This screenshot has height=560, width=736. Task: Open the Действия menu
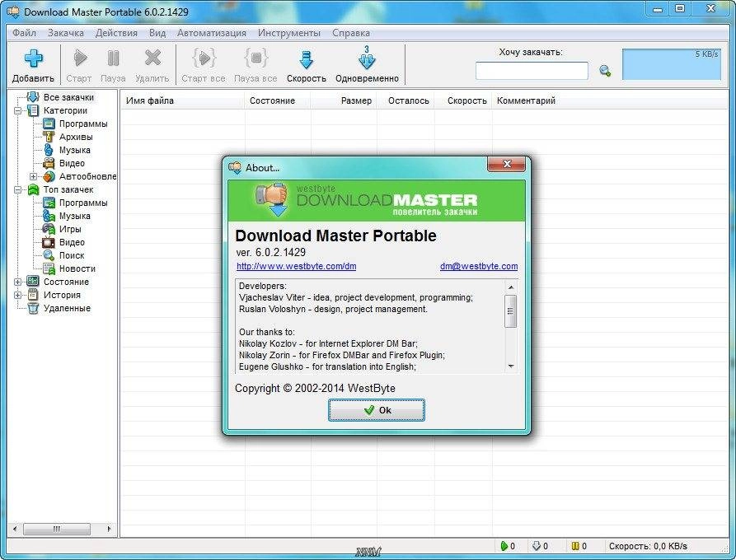pos(116,33)
